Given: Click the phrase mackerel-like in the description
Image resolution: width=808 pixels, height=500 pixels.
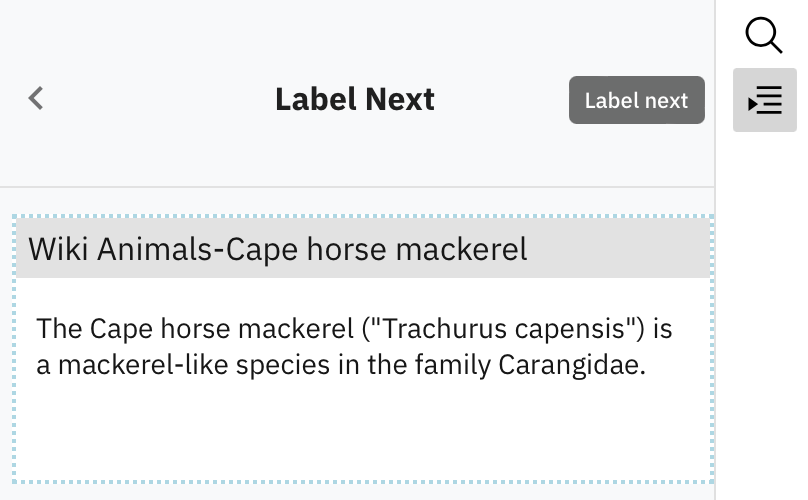Looking at the screenshot, I should pyautogui.click(x=143, y=365).
